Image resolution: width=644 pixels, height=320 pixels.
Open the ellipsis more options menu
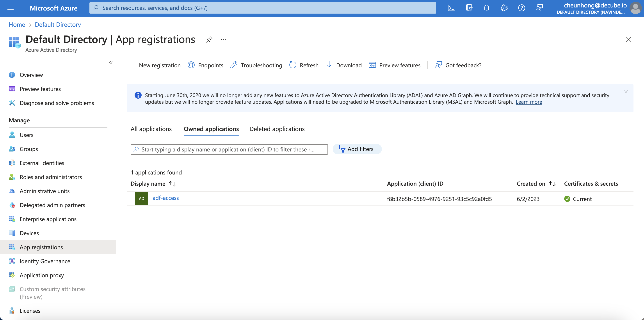(x=223, y=39)
